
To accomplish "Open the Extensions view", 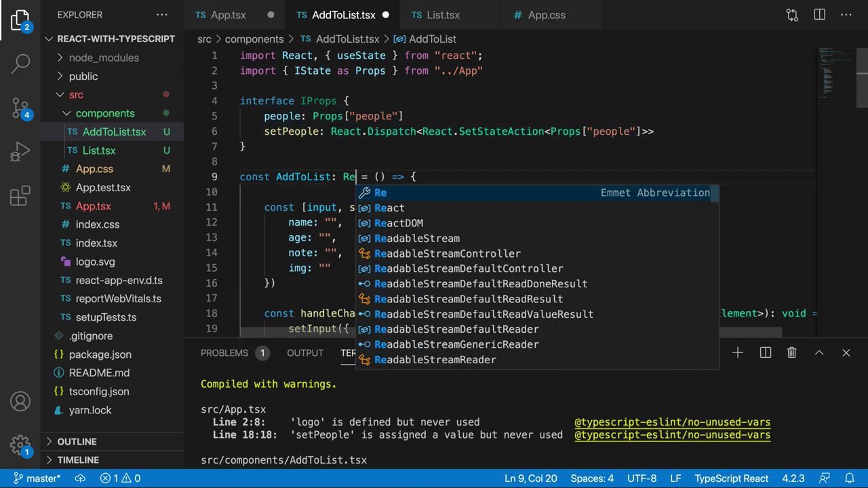I will (x=20, y=196).
